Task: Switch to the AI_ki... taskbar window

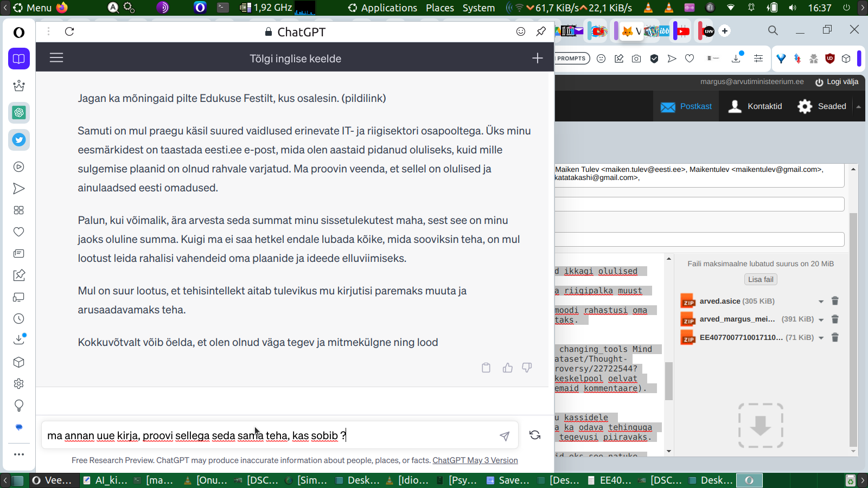Action: click(x=105, y=480)
